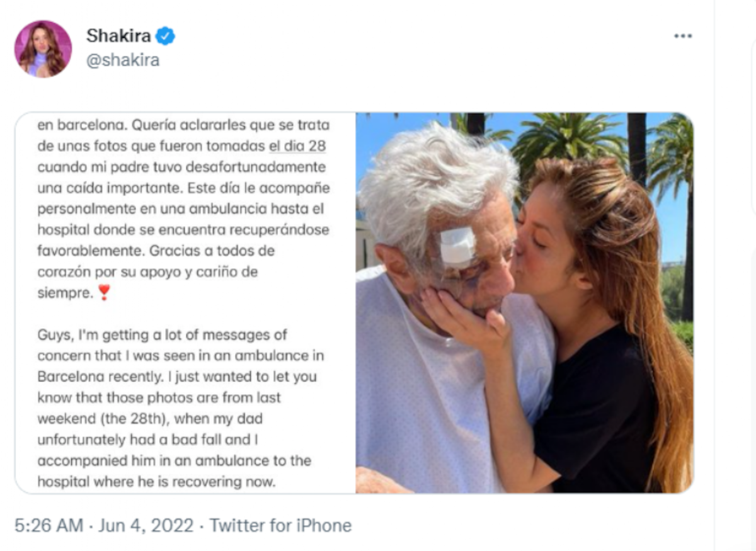Open the text screenshot image on the left

point(185,302)
